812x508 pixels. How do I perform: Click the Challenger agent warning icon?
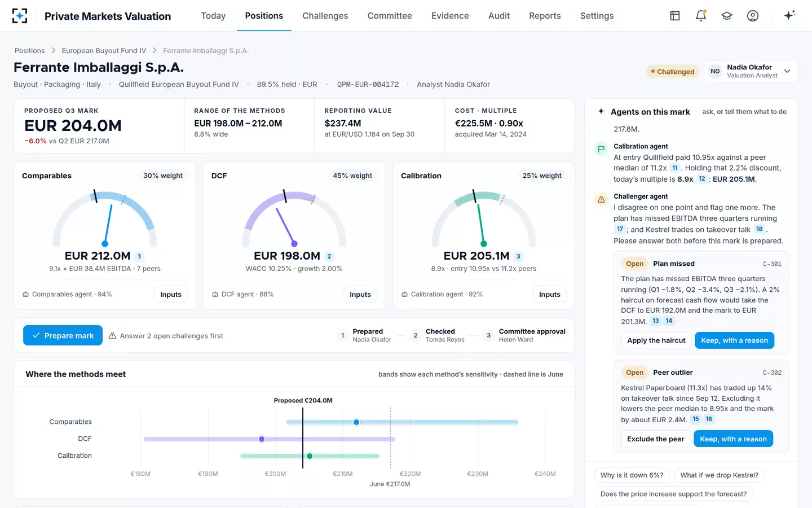tap(601, 199)
